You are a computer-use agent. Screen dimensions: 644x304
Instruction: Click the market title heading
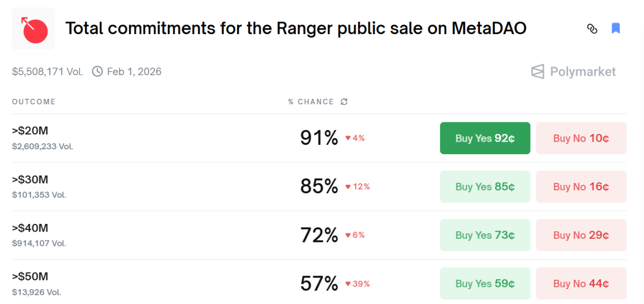[296, 29]
